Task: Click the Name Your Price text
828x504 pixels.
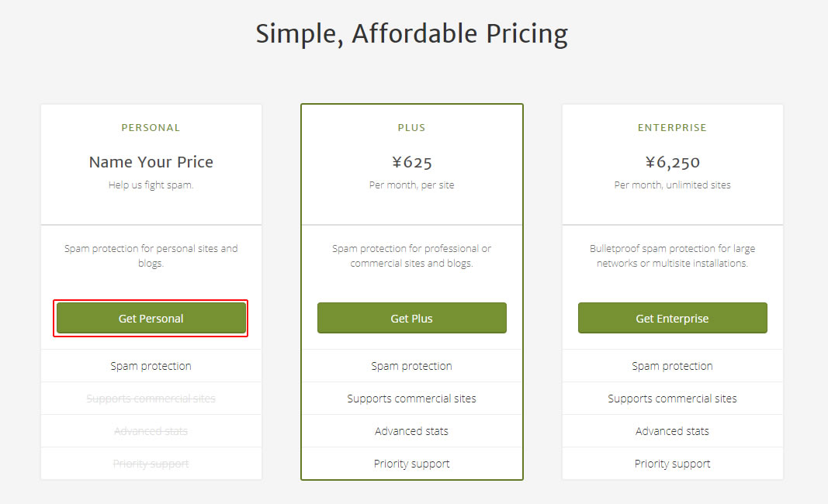Action: point(151,162)
